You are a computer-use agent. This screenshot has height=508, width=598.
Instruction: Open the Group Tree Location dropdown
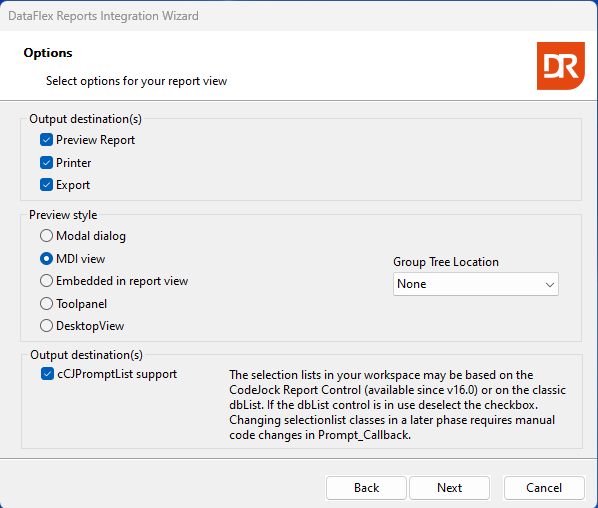coord(476,284)
